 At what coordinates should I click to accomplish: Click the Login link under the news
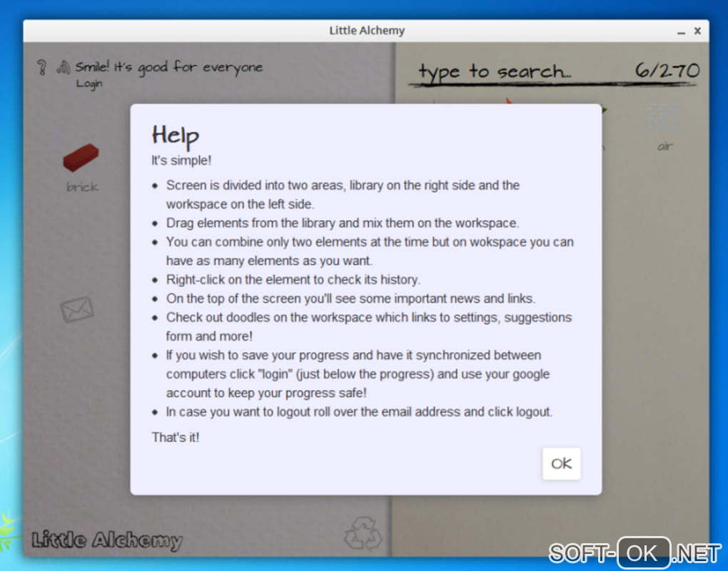click(89, 84)
